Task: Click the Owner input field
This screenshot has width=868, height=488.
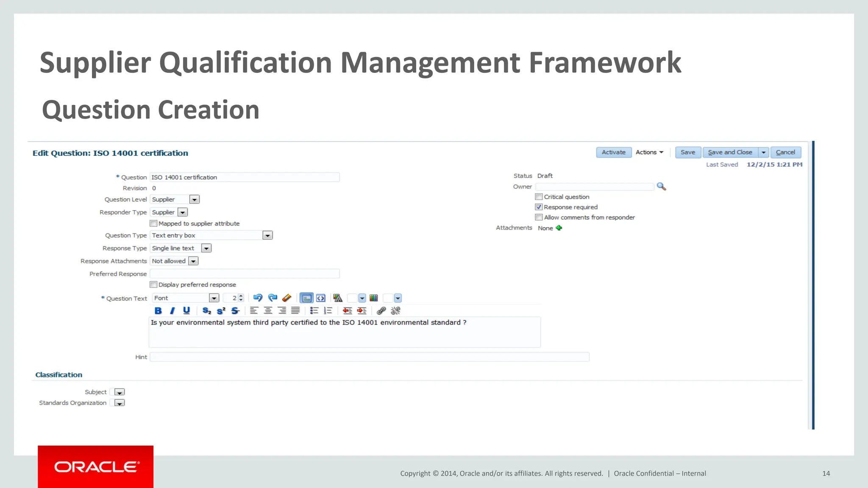Action: [x=595, y=187]
